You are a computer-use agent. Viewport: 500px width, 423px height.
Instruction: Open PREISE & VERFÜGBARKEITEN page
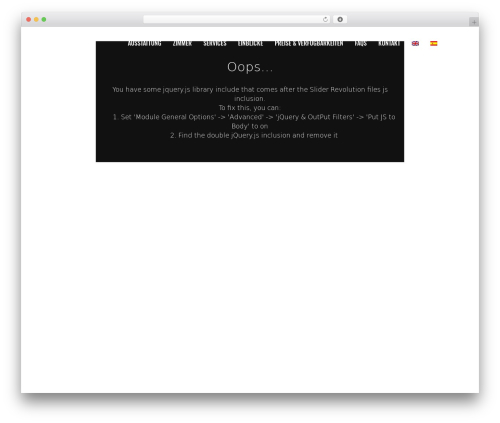309,43
